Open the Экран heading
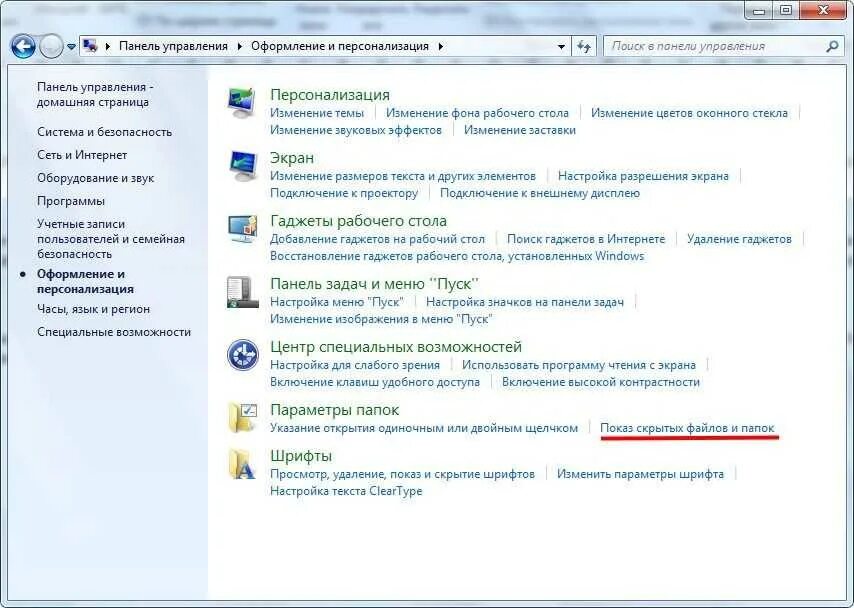The width and height of the screenshot is (854, 608). point(292,158)
